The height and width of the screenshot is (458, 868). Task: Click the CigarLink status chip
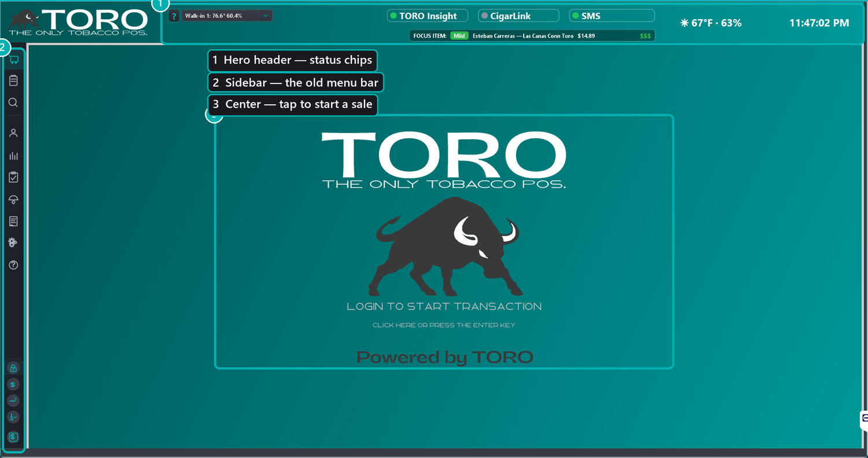point(518,16)
